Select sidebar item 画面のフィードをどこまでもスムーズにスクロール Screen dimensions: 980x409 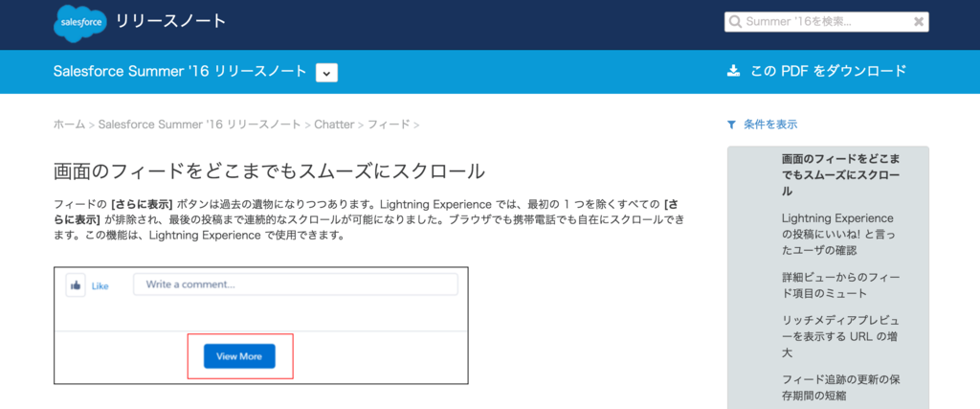(x=842, y=174)
